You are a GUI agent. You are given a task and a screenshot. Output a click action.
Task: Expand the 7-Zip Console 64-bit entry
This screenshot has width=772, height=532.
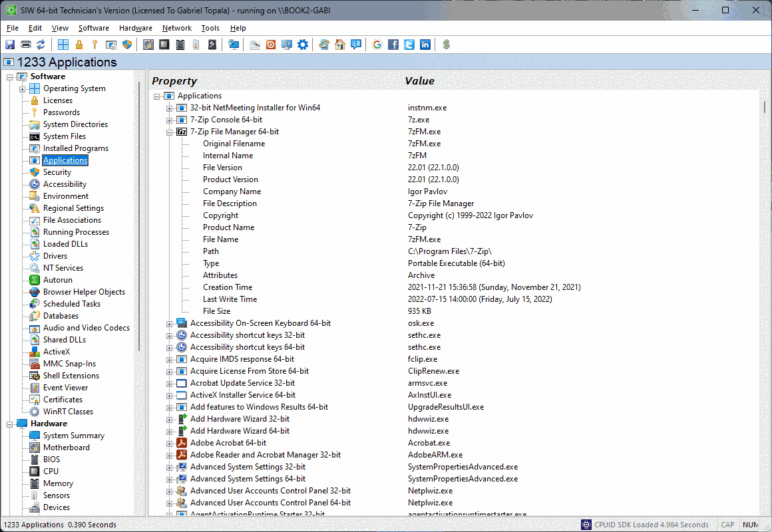pyautogui.click(x=168, y=119)
